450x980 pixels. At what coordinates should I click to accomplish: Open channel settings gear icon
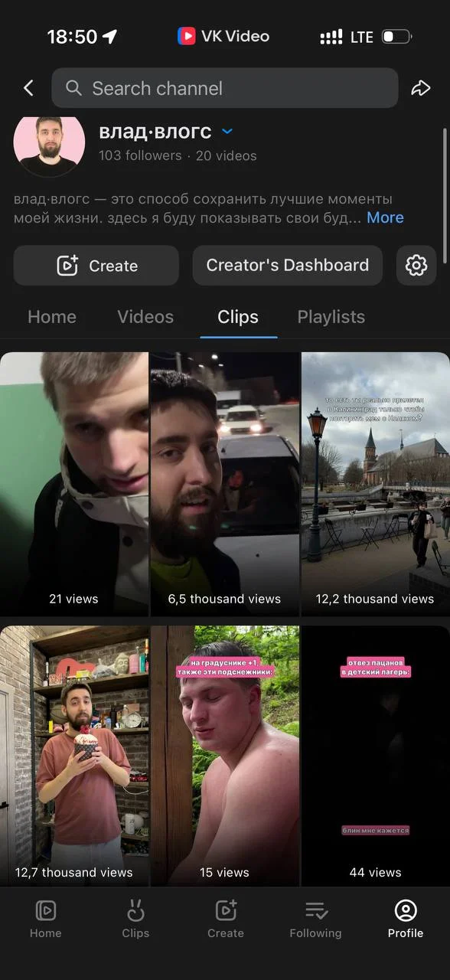click(416, 266)
